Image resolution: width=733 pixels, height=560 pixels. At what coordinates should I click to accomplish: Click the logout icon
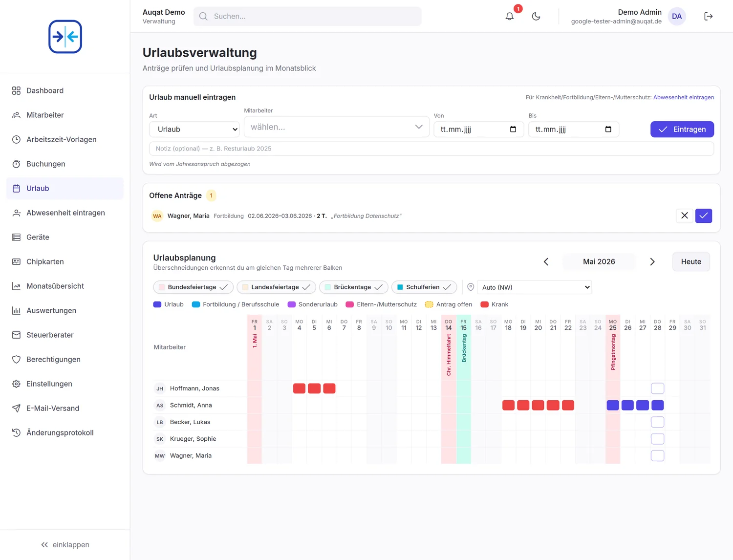(709, 16)
